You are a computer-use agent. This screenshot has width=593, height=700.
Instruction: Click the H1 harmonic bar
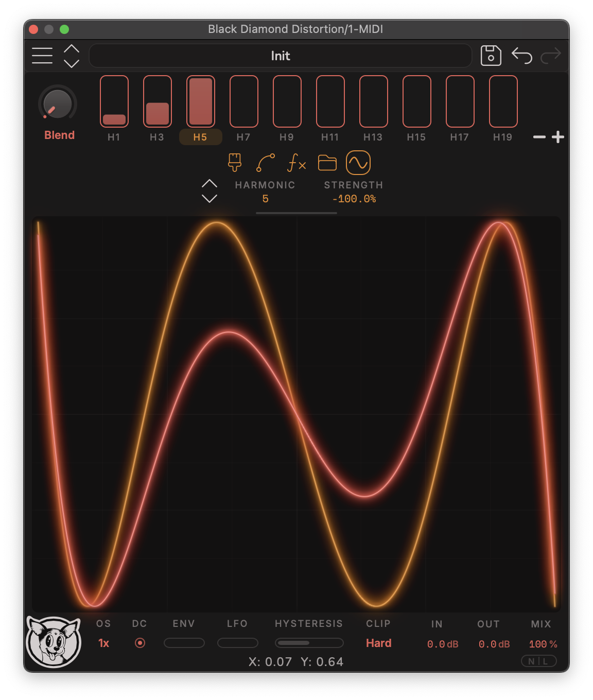[x=114, y=101]
